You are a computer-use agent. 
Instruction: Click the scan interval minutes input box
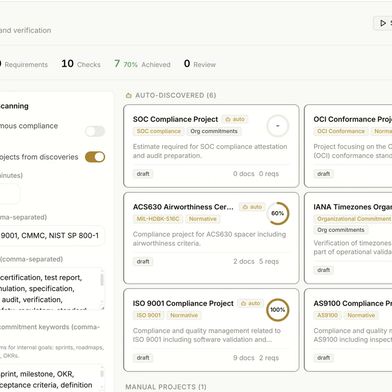9,194
